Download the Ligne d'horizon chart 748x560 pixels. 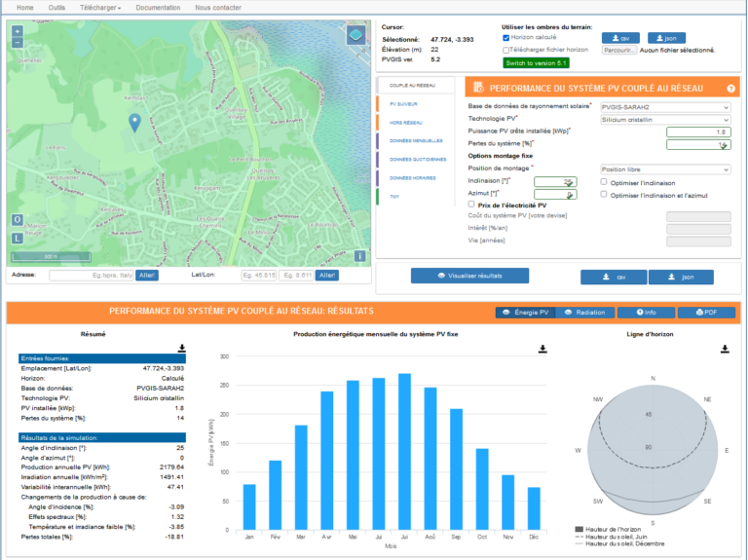pos(725,348)
